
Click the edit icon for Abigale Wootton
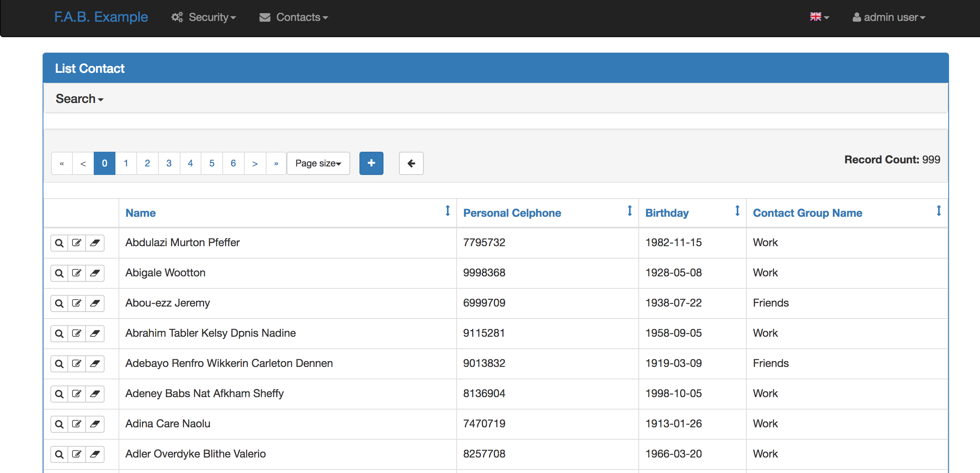pyautogui.click(x=76, y=272)
